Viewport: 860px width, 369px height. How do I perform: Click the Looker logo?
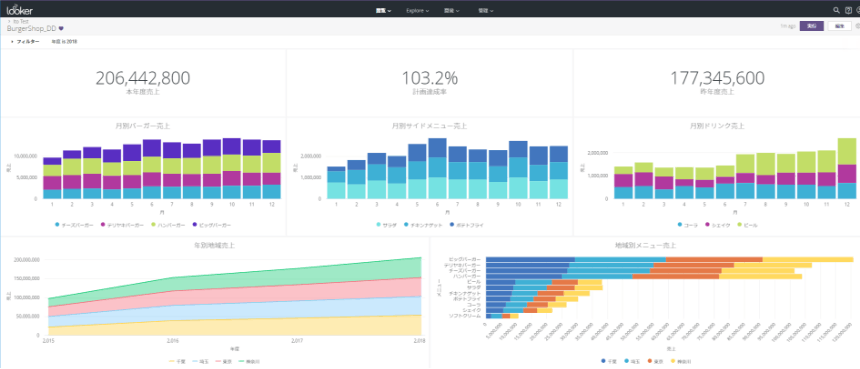[20, 9]
